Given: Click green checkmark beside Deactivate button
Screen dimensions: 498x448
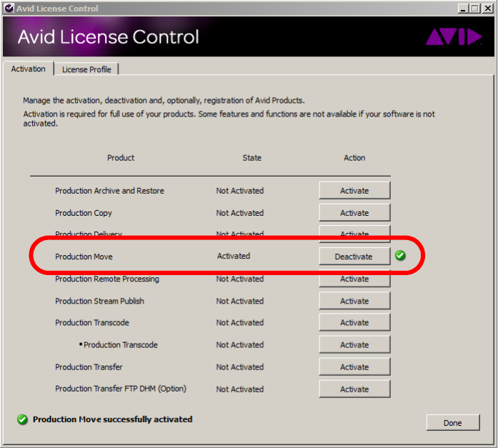Looking at the screenshot, I should point(400,255).
